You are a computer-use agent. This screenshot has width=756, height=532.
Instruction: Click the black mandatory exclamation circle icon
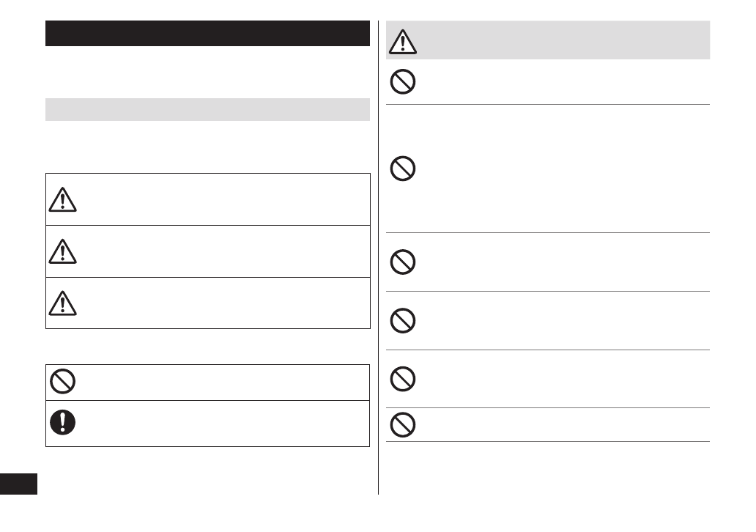[62, 422]
